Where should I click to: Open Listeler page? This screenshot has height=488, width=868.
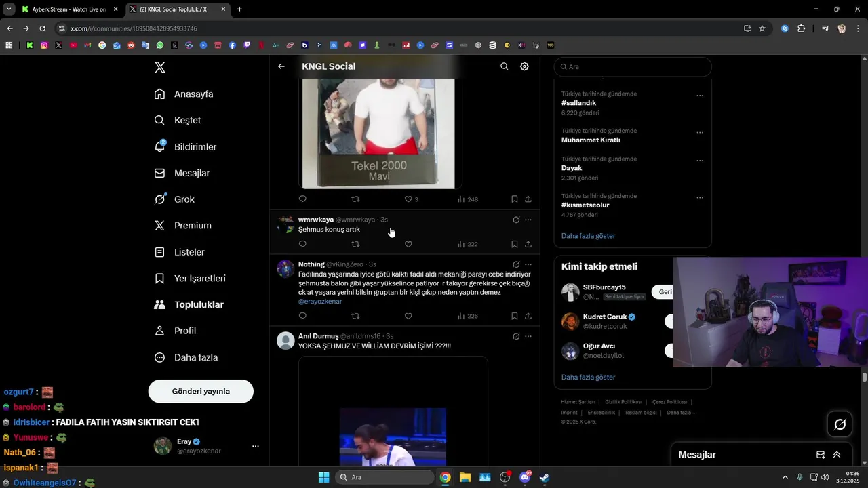pyautogui.click(x=179, y=252)
